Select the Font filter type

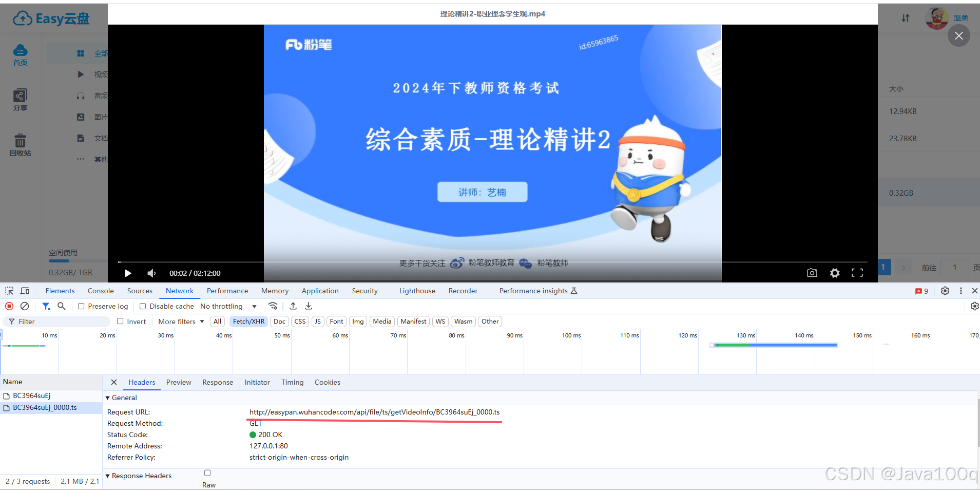[337, 322]
